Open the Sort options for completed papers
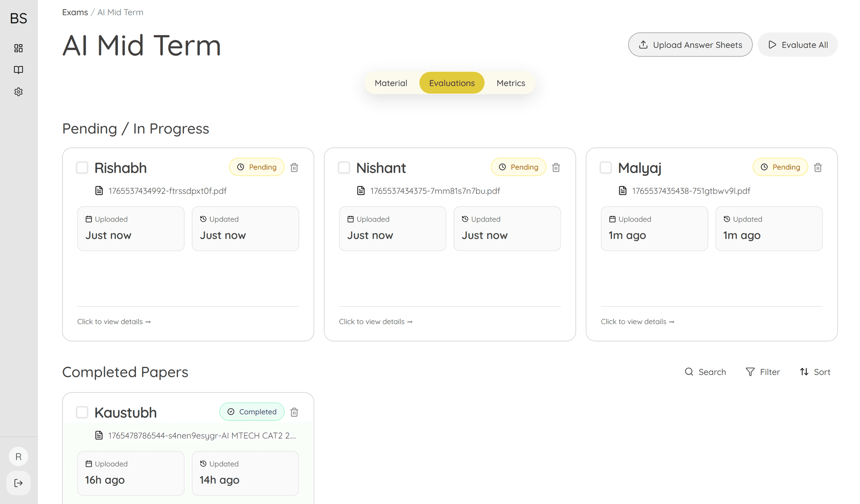 pyautogui.click(x=815, y=372)
